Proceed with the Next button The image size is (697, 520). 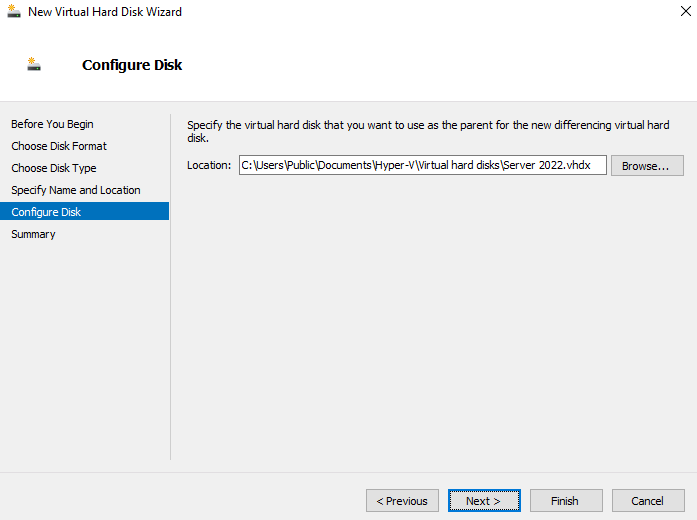tap(484, 501)
